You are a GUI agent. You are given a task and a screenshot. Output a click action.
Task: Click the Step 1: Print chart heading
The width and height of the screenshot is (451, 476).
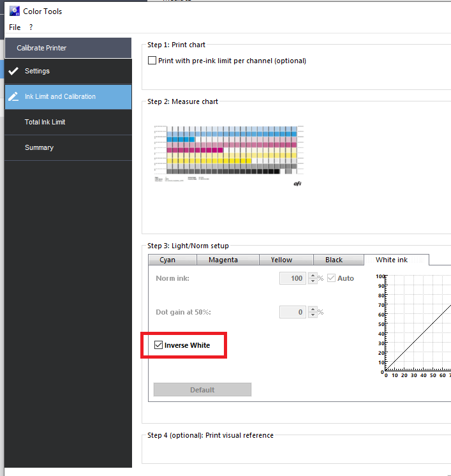click(176, 45)
